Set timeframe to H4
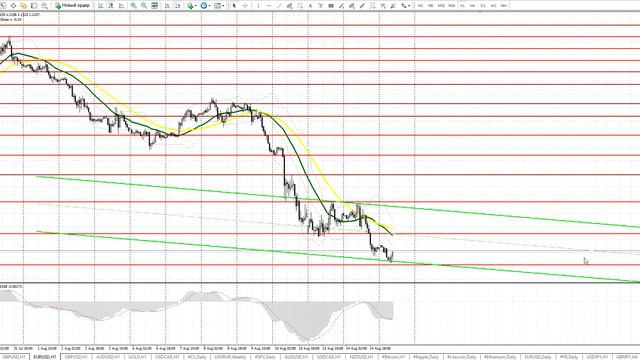Viewport: 640px width, 360px height. (x=473, y=6)
